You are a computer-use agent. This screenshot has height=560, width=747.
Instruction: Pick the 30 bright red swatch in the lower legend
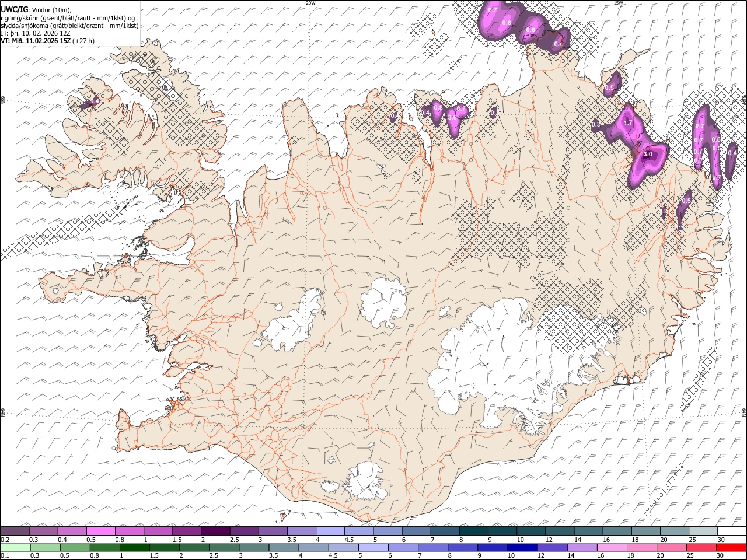[x=731, y=547]
